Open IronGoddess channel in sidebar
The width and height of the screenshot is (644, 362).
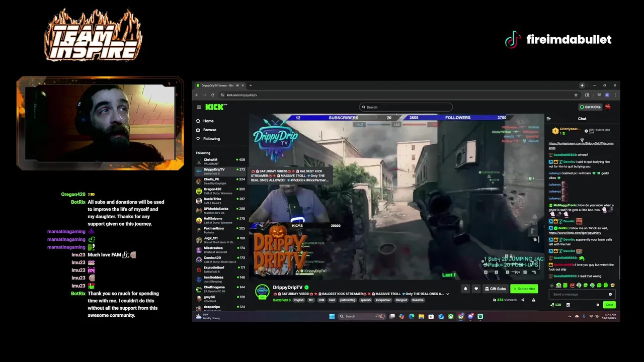tap(220, 279)
